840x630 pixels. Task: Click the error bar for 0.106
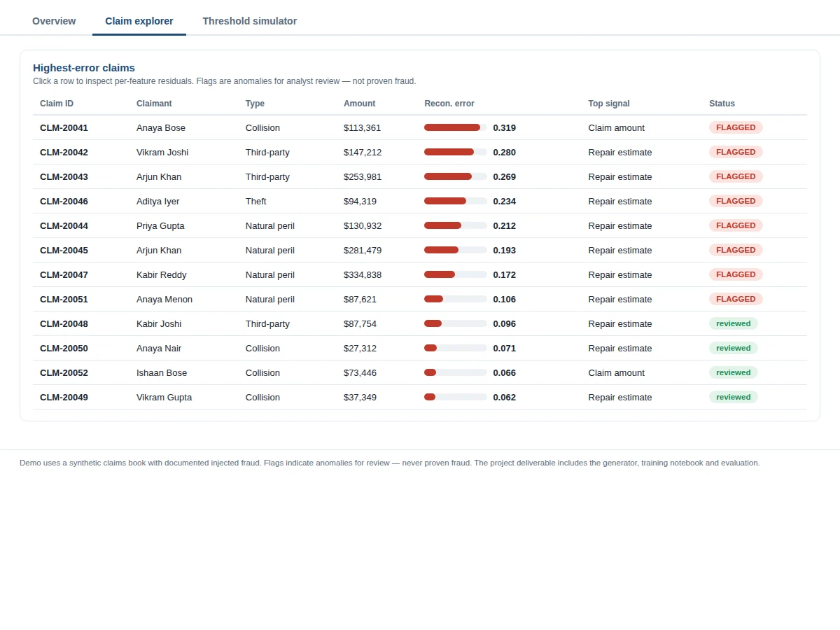point(456,299)
